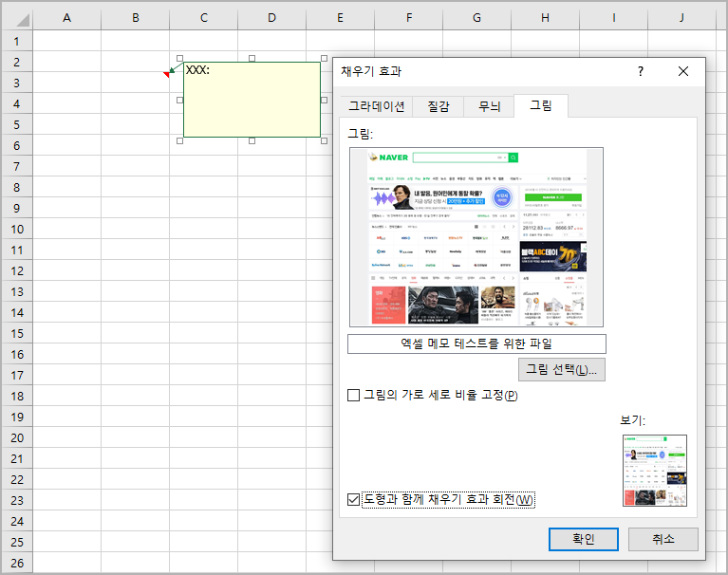Close the 채우기 효과 dialog

(x=683, y=71)
